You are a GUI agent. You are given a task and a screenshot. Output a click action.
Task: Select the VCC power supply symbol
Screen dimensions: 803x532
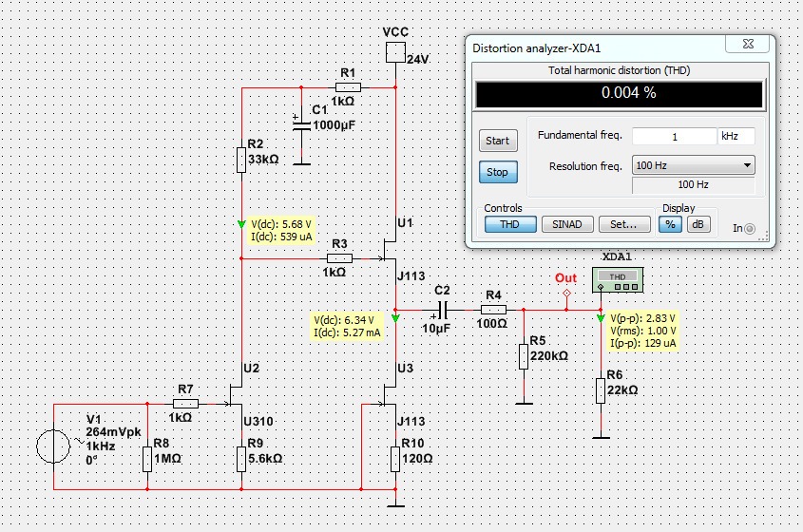pos(395,52)
